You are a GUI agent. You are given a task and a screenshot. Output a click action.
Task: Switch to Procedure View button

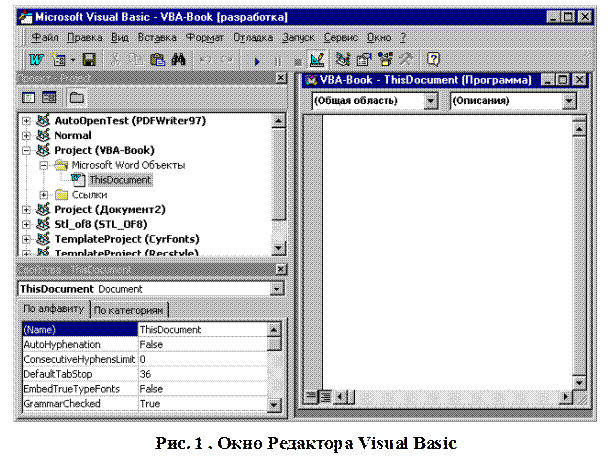pos(311,397)
